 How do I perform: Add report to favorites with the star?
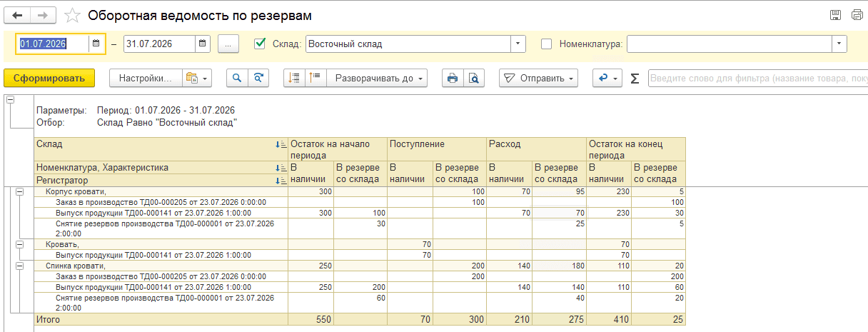click(x=71, y=15)
